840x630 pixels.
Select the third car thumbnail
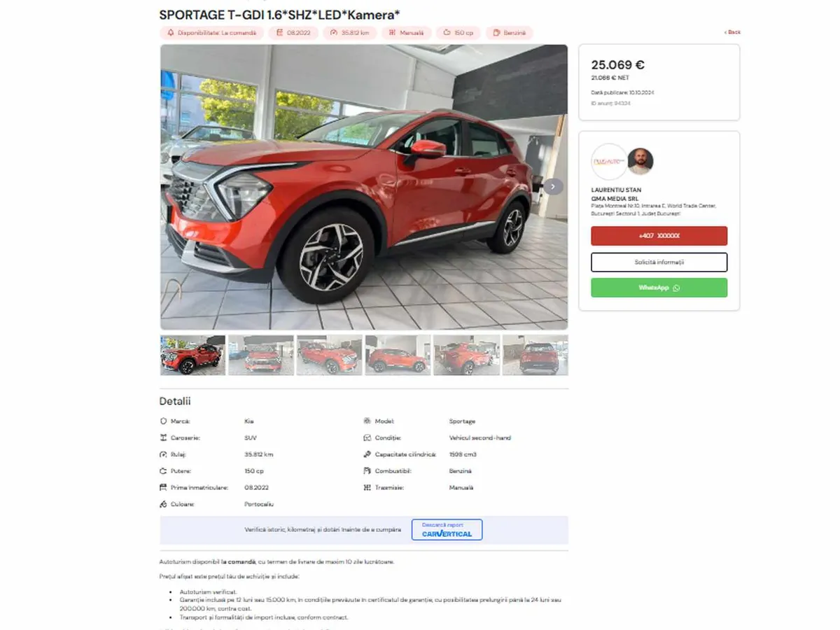330,356
